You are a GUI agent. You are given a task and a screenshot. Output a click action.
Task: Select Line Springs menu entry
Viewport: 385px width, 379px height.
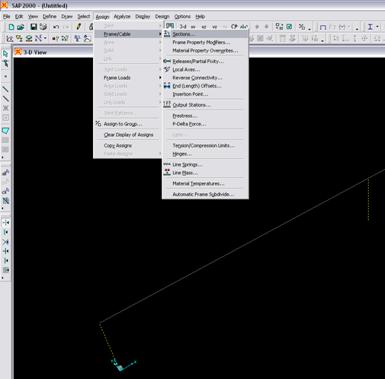click(205, 165)
